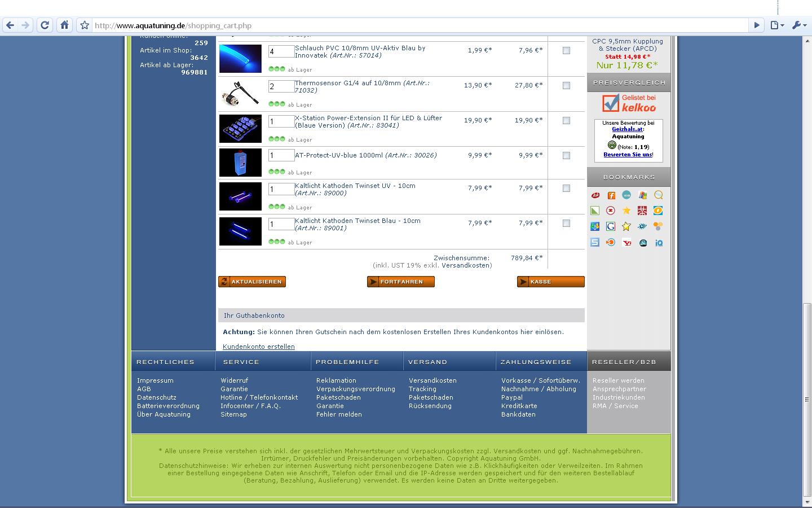Open the Kathoden Twinset Blau thumbnail
The width and height of the screenshot is (812, 508).
click(x=240, y=231)
